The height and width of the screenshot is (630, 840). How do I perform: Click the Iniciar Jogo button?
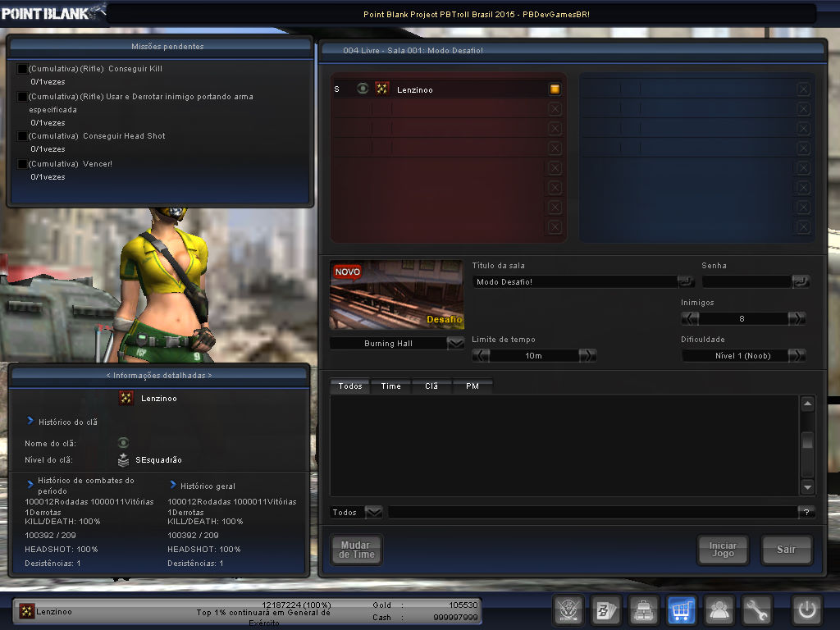(723, 550)
